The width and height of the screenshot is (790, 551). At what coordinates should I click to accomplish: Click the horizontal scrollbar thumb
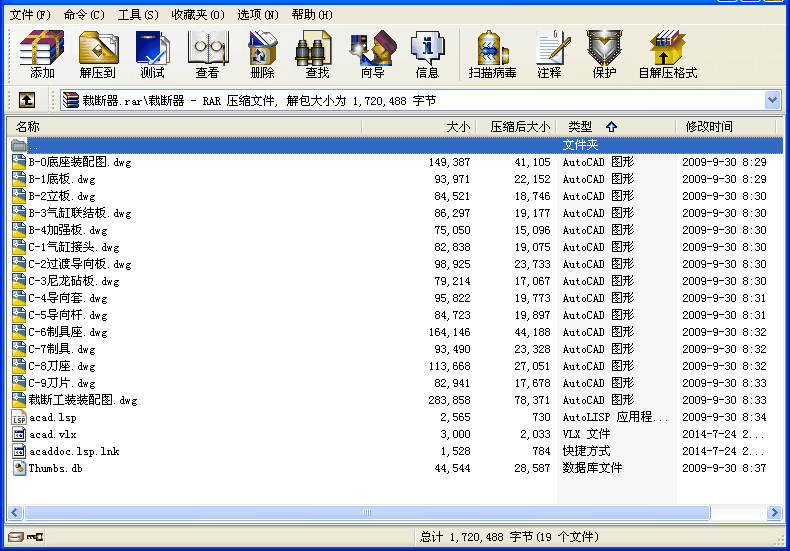click(366, 512)
